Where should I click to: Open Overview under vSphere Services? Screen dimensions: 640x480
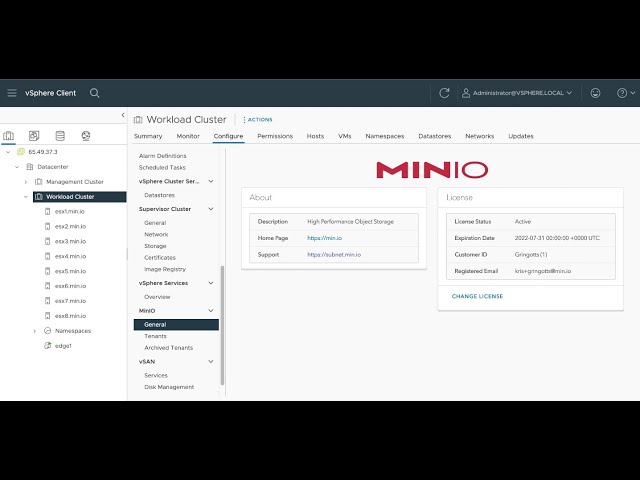157,297
